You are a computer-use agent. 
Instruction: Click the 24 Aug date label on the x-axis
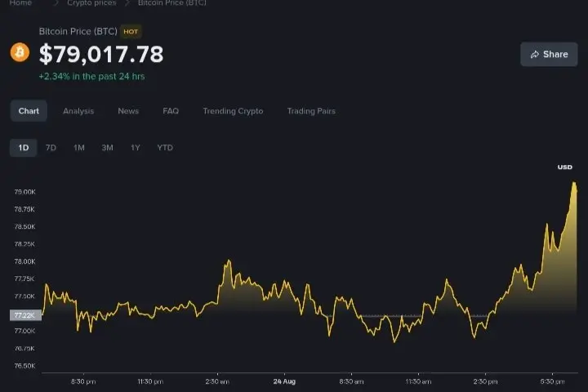click(284, 381)
